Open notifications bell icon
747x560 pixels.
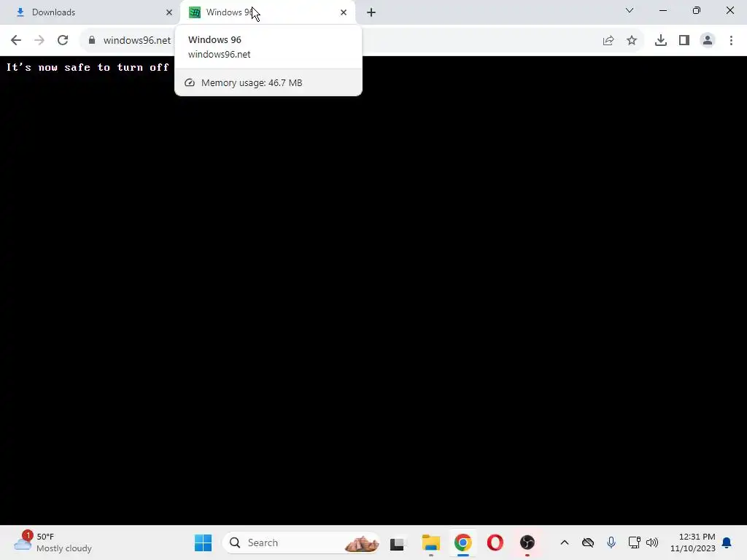click(727, 542)
